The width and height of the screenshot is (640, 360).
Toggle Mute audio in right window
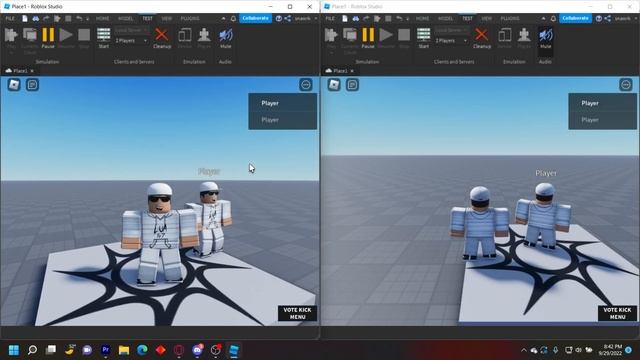(x=545, y=38)
